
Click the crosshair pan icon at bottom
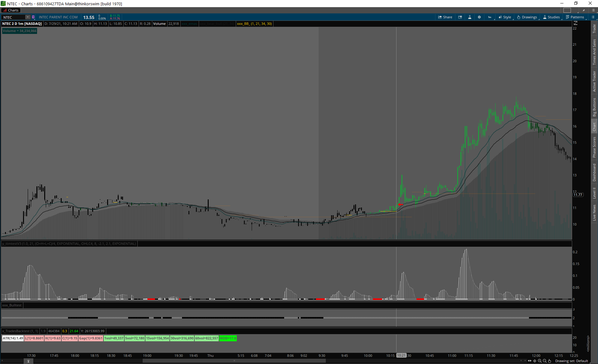[535, 361]
